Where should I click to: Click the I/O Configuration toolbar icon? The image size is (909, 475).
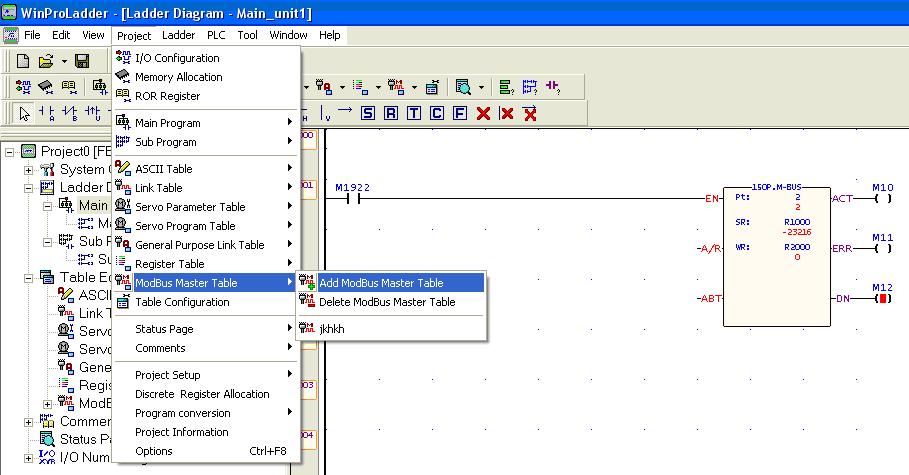[23, 87]
